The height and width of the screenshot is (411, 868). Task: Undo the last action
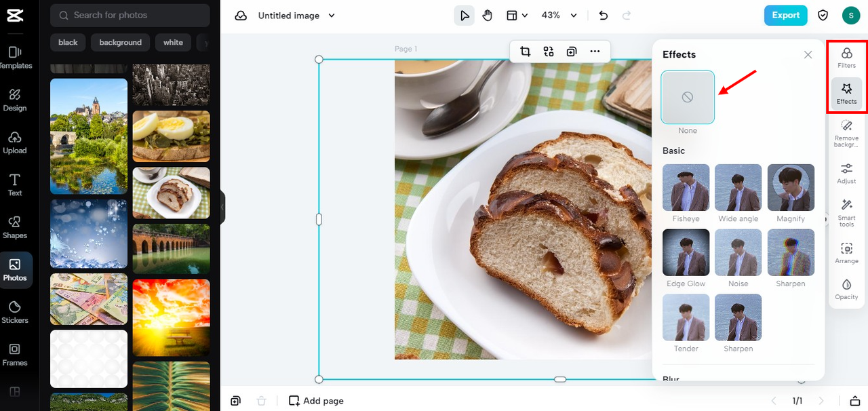(x=604, y=16)
